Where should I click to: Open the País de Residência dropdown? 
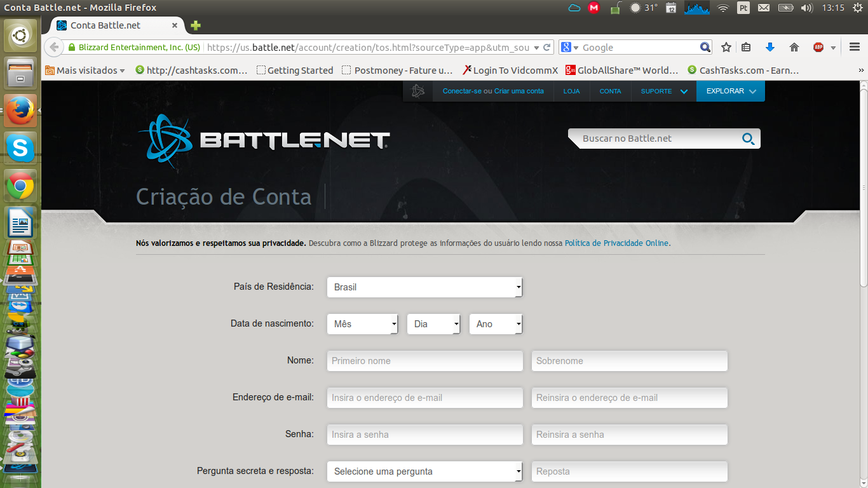[424, 287]
